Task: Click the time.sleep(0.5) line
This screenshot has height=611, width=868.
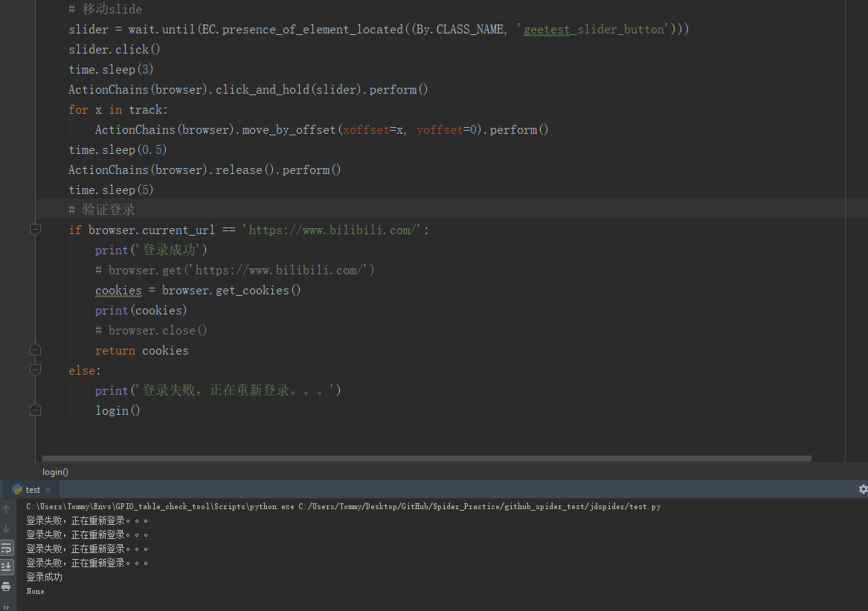Action: pos(118,149)
